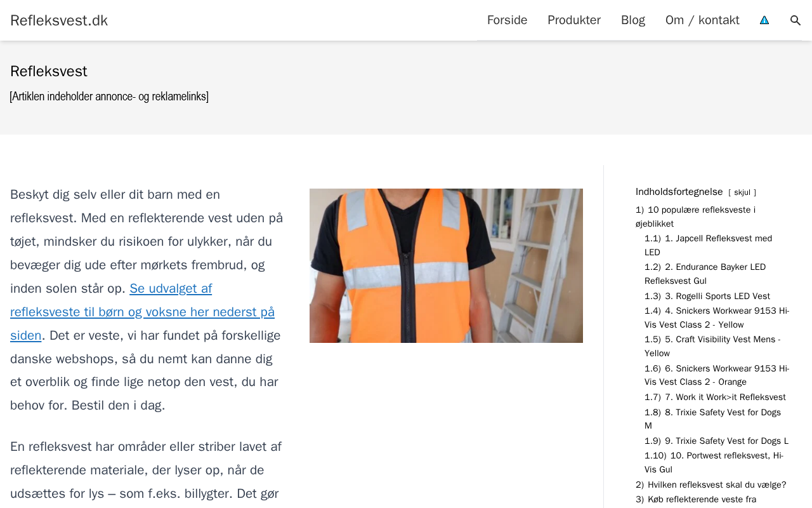Jump to Snickers Workwear 9153 Orange entry

pos(717,375)
